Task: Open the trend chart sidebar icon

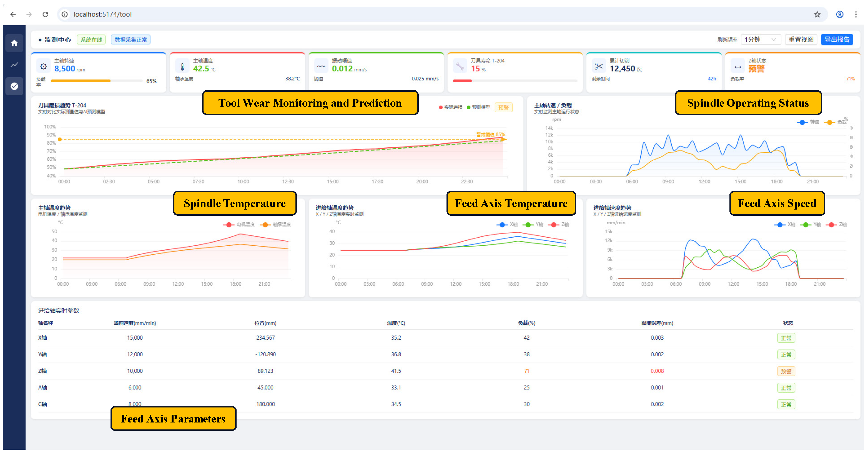Action: (x=14, y=65)
